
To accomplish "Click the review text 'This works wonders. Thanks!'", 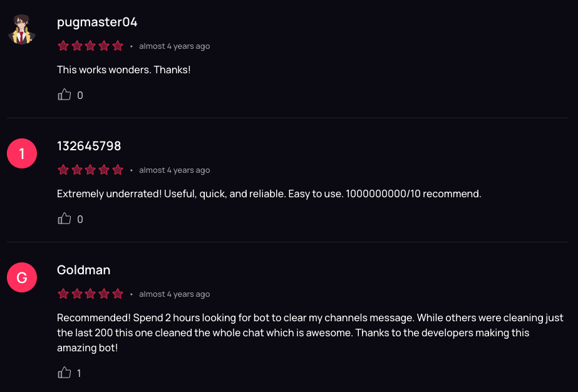I will 123,70.
